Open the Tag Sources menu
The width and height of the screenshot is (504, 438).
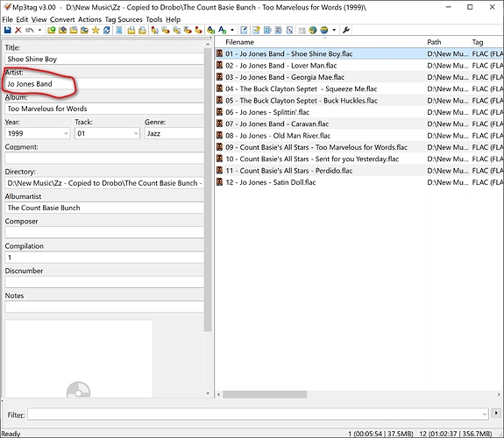coord(124,19)
